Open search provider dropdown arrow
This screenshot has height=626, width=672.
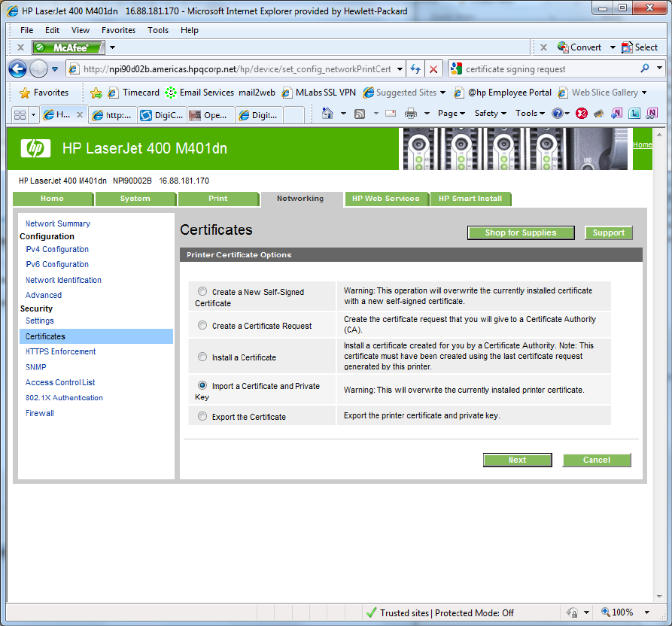point(659,68)
